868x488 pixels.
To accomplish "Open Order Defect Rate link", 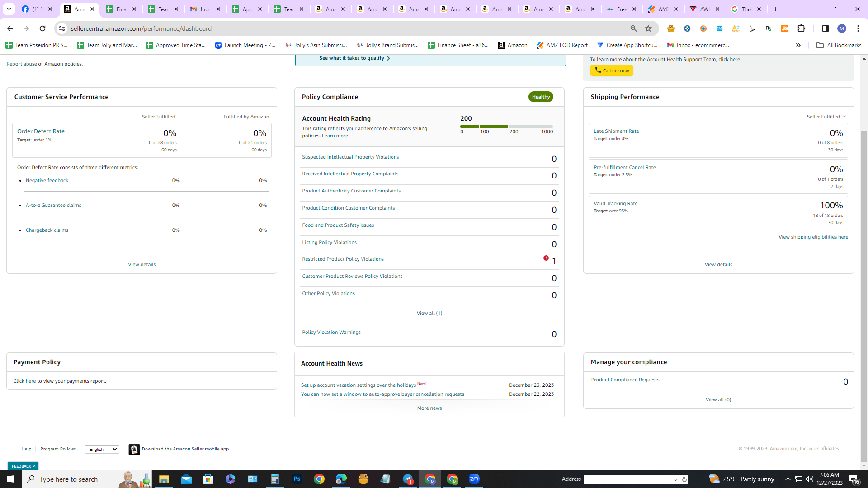I will point(41,131).
